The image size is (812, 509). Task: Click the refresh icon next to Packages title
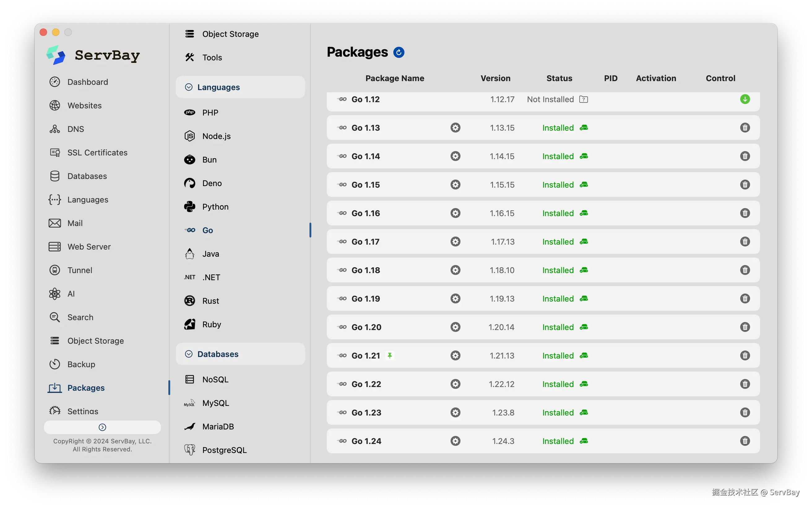[x=399, y=53]
